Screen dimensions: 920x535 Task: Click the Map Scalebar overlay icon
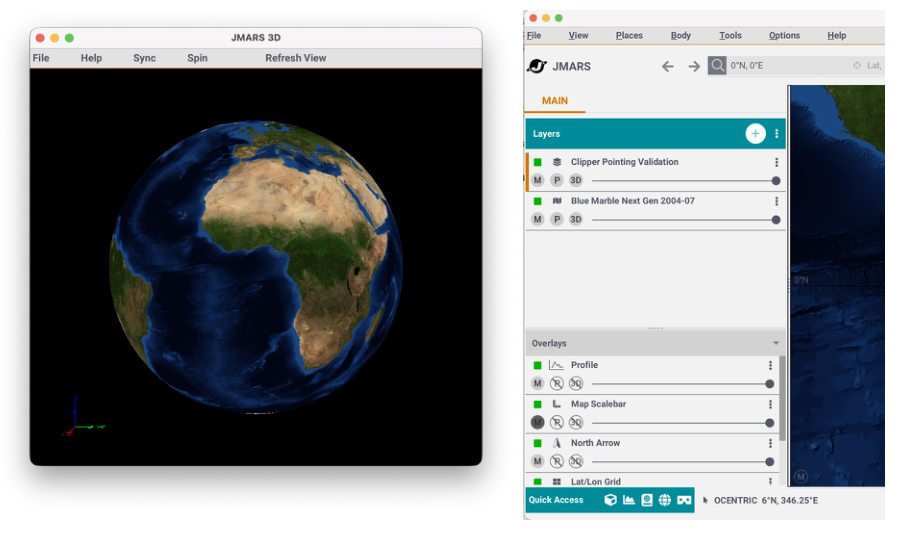click(x=556, y=404)
